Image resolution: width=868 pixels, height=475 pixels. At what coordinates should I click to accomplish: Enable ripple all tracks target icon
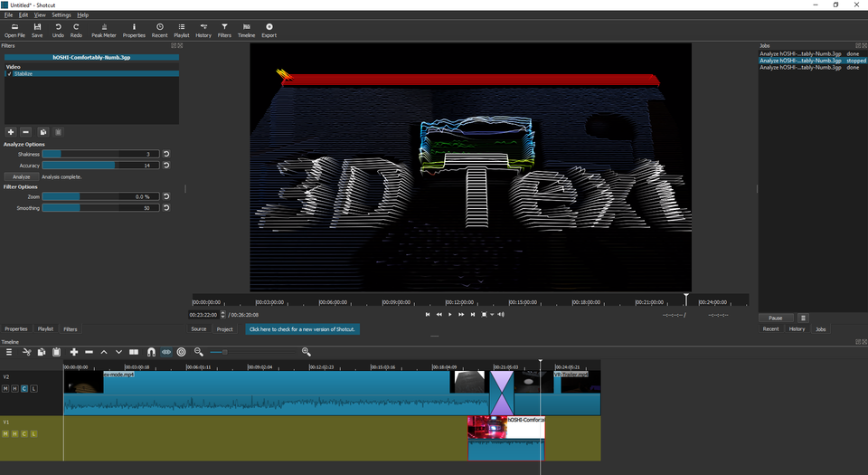182,352
